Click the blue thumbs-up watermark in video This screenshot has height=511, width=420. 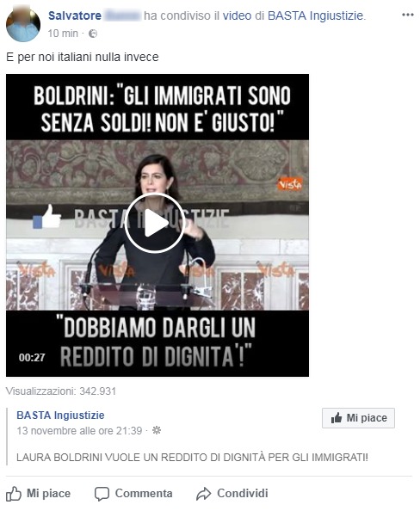[47, 217]
